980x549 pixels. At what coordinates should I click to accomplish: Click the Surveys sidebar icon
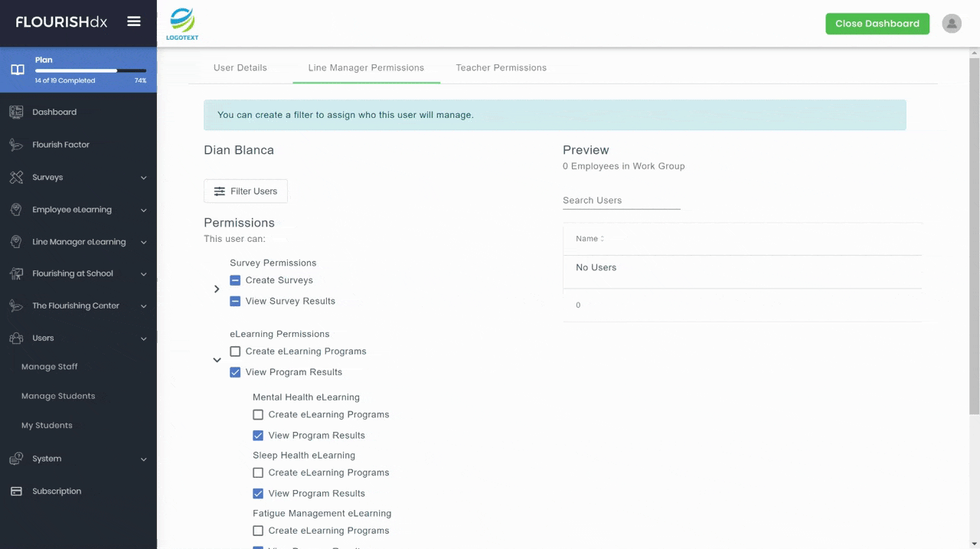(x=16, y=177)
